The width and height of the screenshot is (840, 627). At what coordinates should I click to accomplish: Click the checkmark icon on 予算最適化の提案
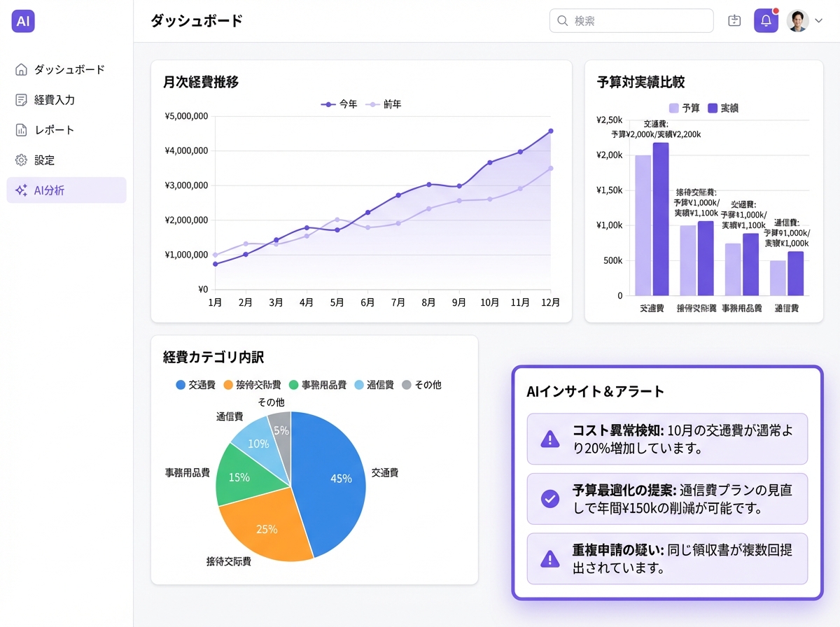(549, 499)
